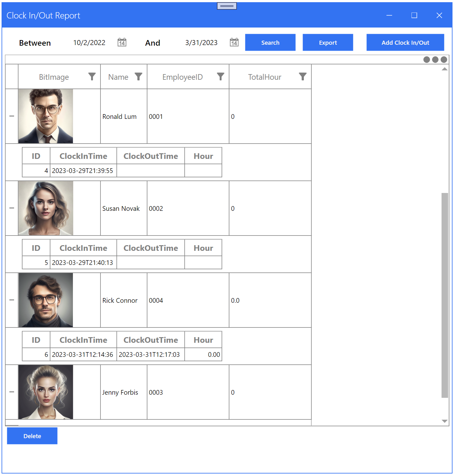This screenshot has width=455, height=476.
Task: Collapse Ronald Lum's clock entries
Action: tap(12, 116)
